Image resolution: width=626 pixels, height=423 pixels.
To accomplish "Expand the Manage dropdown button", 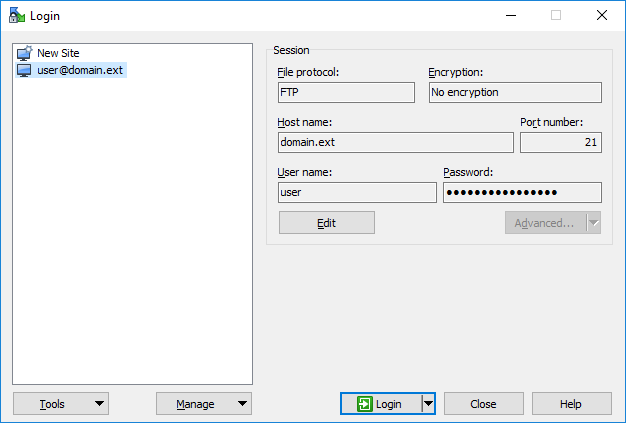I will [204, 404].
